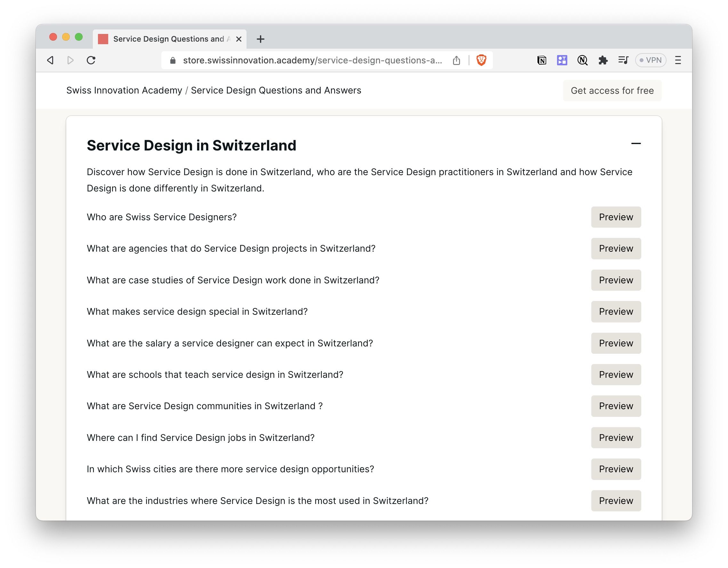Reload the current page
The width and height of the screenshot is (728, 568).
91,60
